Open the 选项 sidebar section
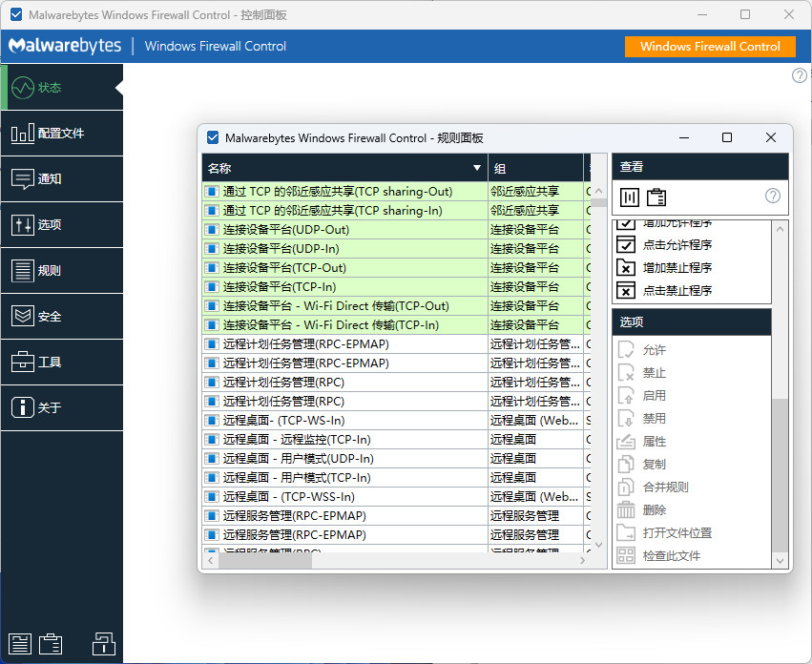Image resolution: width=812 pixels, height=664 pixels. tap(62, 225)
